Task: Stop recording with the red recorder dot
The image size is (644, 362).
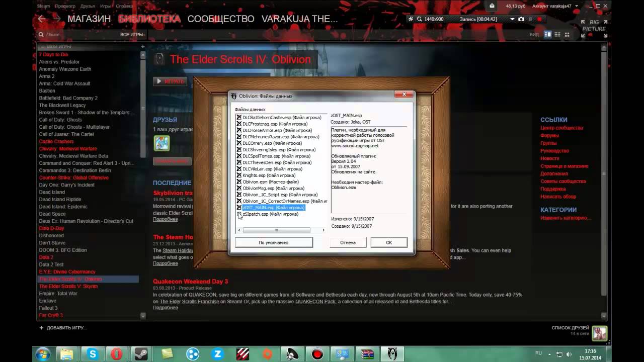Action: (539, 19)
